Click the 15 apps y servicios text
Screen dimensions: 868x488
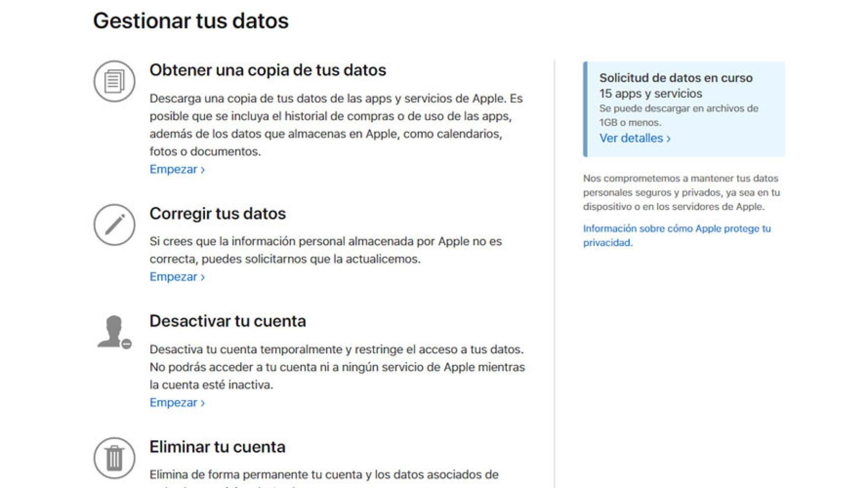point(651,94)
